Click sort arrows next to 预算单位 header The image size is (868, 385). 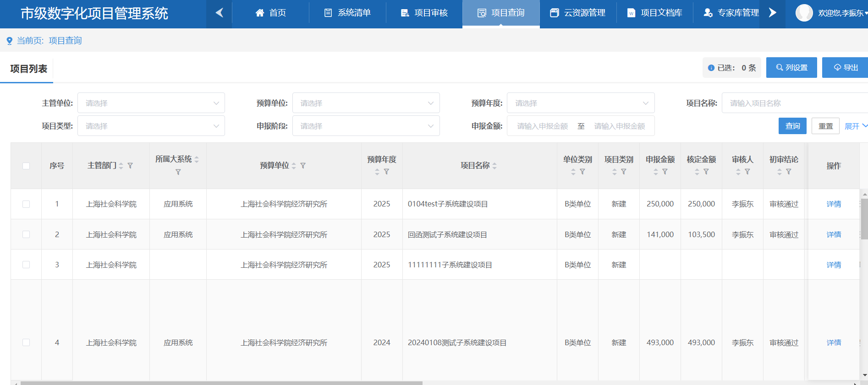tap(294, 166)
